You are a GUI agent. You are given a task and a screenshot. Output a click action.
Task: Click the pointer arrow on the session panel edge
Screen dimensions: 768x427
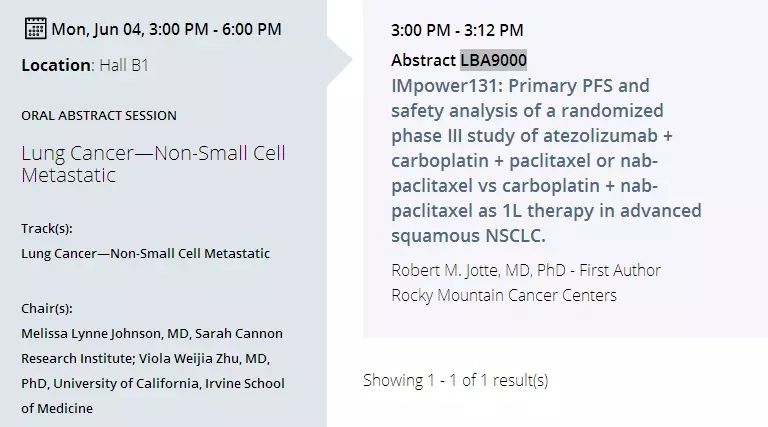(x=340, y=60)
